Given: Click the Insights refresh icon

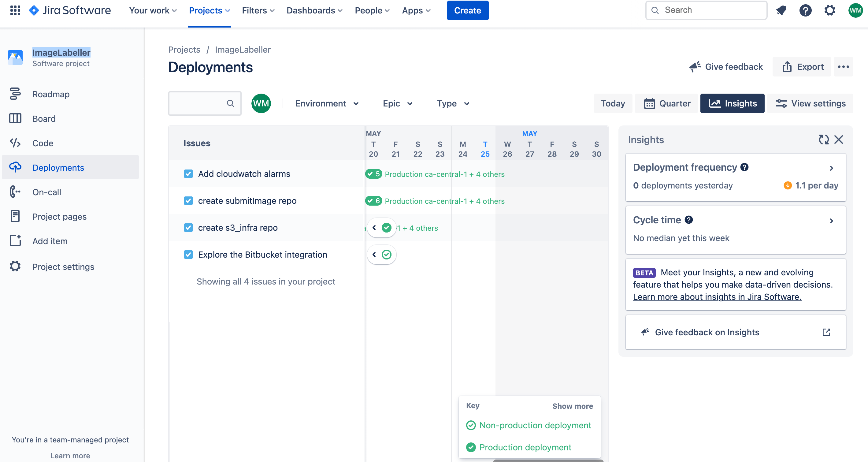Looking at the screenshot, I should click(823, 140).
